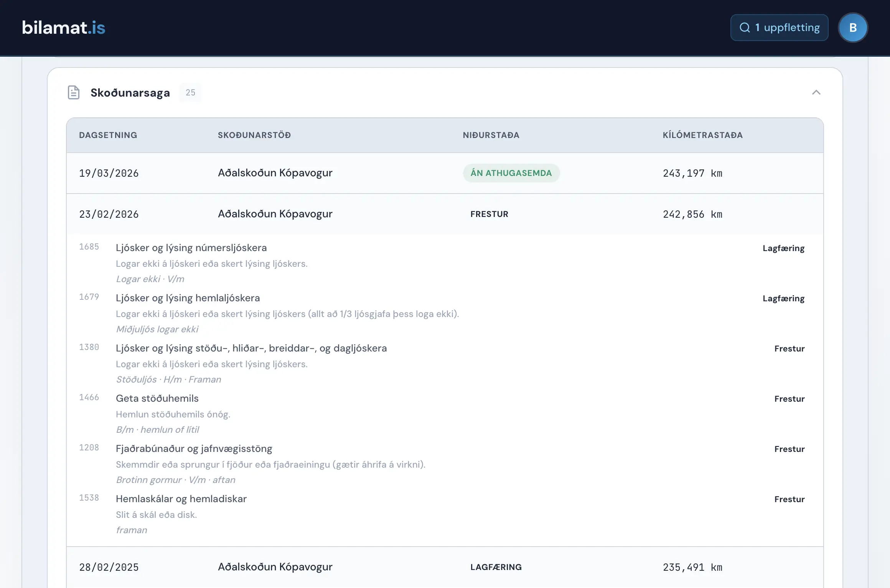Viewport: 890px width, 588px height.
Task: Click the Skoðunarsaga document icon
Action: [74, 92]
